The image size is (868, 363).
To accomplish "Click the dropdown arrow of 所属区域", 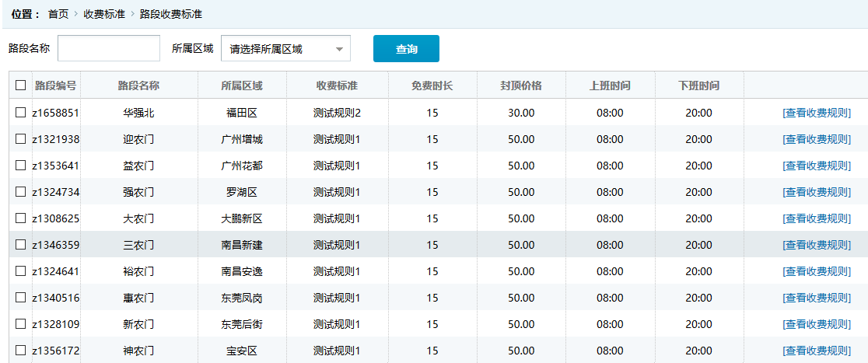I will click(338, 49).
